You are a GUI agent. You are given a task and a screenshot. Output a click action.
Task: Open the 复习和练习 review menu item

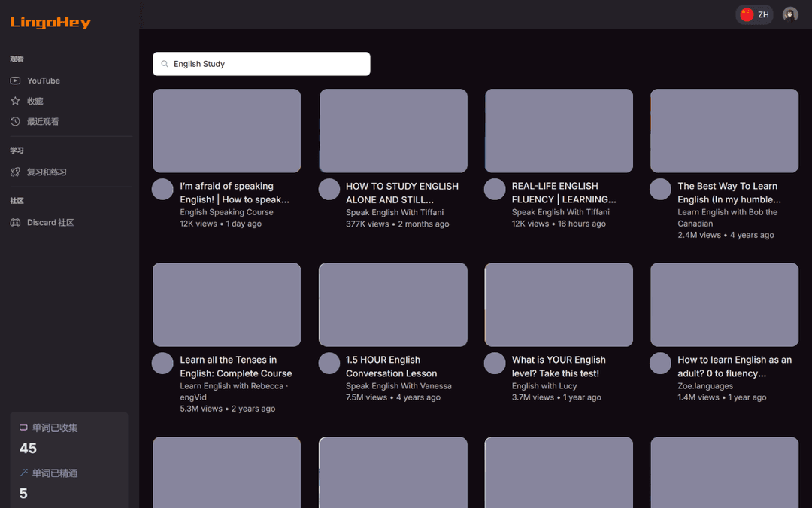tap(47, 172)
